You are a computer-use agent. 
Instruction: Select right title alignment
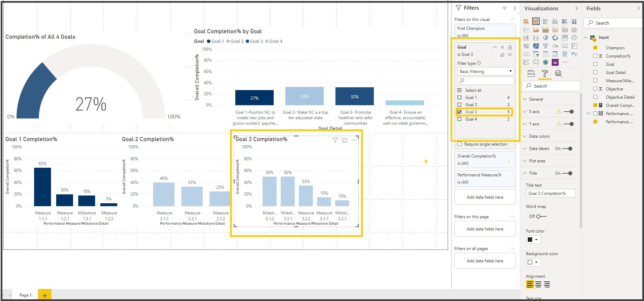pos(547,285)
